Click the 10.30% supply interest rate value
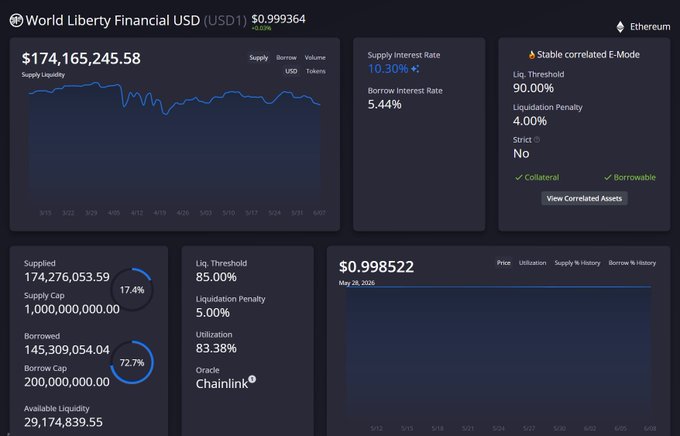The height and width of the screenshot is (436, 680). tap(388, 69)
